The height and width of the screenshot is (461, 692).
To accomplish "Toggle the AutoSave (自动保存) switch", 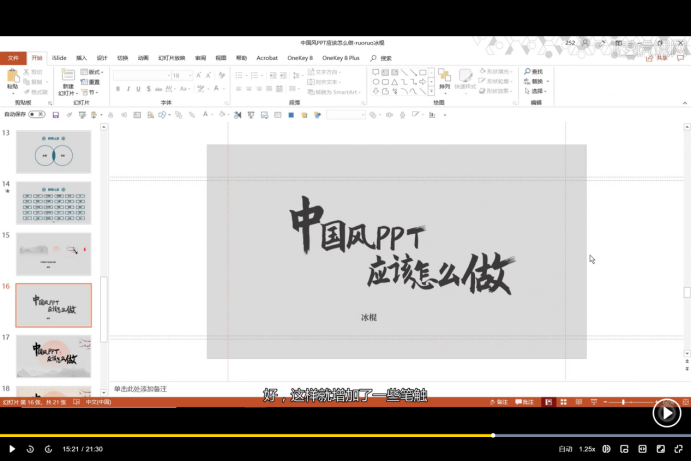I will (37, 114).
